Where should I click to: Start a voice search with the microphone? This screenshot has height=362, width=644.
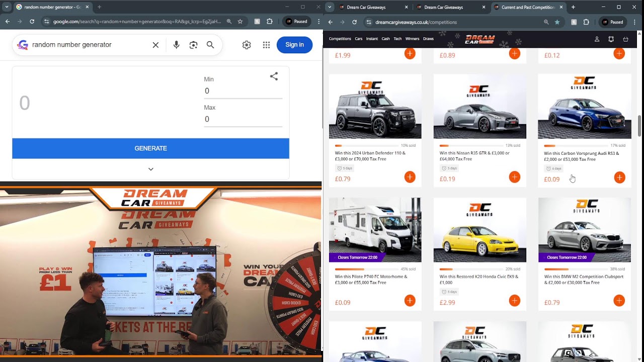[176, 45]
